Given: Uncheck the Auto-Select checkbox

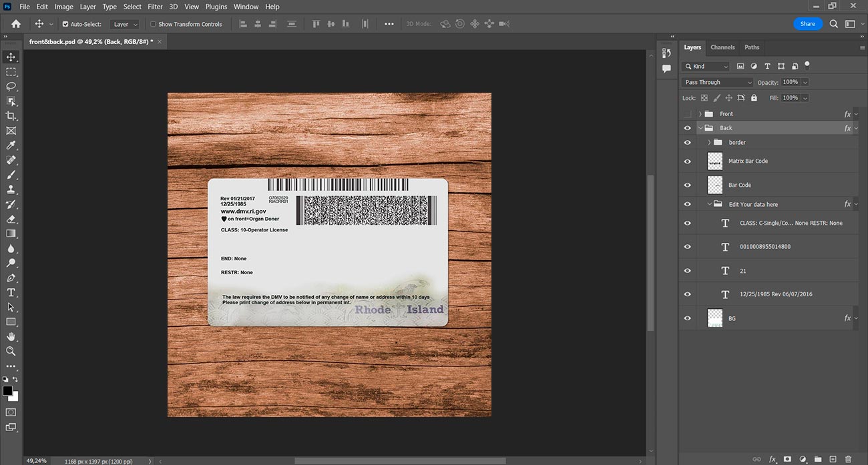Looking at the screenshot, I should 65,24.
